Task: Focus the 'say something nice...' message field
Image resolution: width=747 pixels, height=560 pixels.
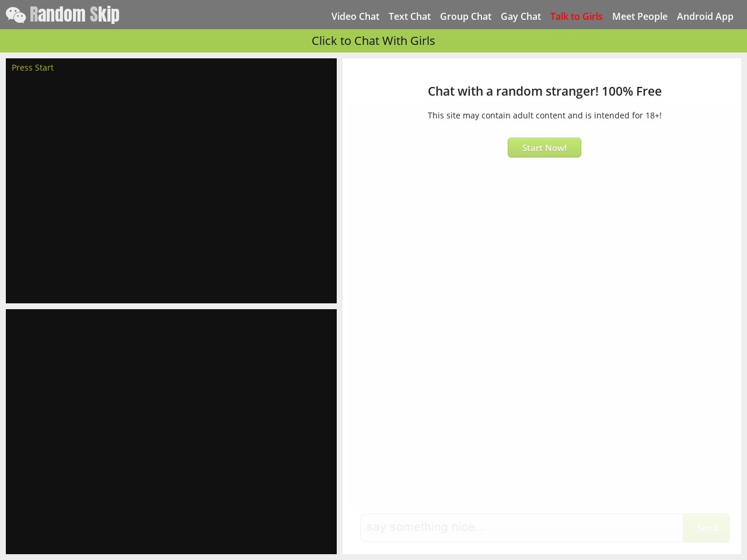Action: pyautogui.click(x=521, y=527)
